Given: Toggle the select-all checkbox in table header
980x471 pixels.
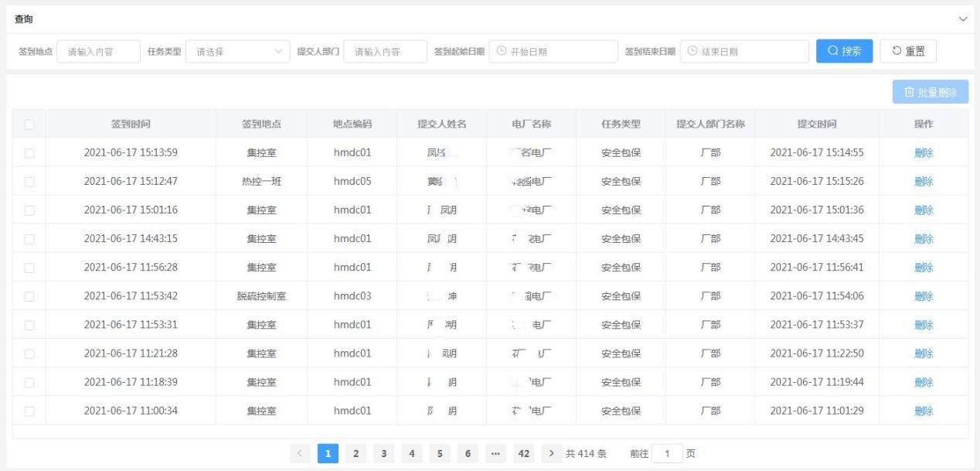Looking at the screenshot, I should [x=29, y=124].
